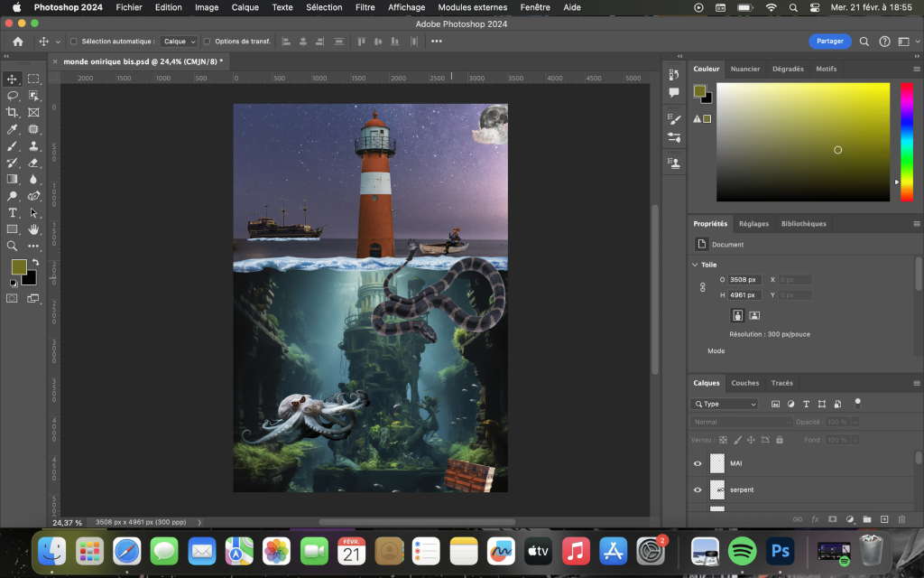Viewport: 924px width, 578px height.
Task: Activate the Clone Stamp tool
Action: pyautogui.click(x=33, y=146)
